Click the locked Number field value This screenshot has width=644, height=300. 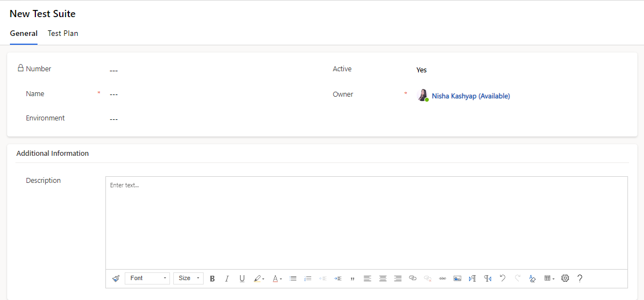[114, 71]
